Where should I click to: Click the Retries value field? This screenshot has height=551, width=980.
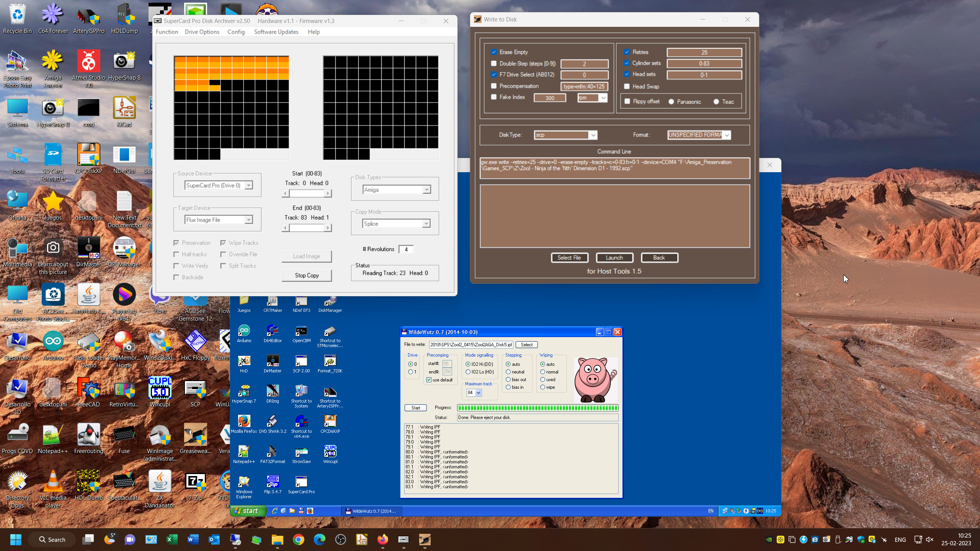[704, 52]
